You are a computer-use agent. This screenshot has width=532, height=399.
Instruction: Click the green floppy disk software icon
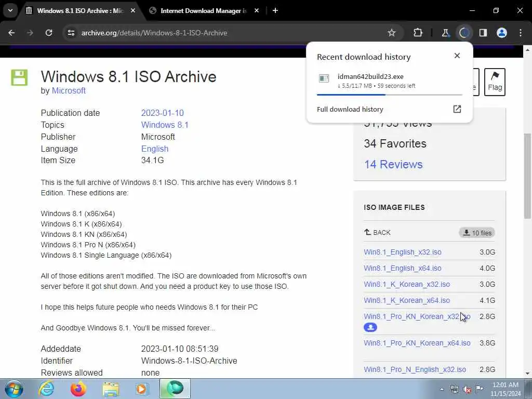(x=19, y=77)
